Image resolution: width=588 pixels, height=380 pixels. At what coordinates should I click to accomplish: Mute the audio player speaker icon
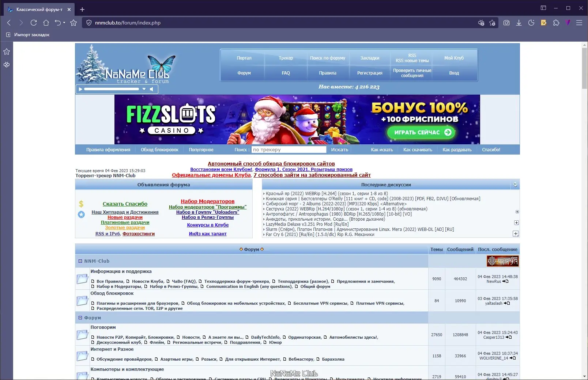point(152,89)
